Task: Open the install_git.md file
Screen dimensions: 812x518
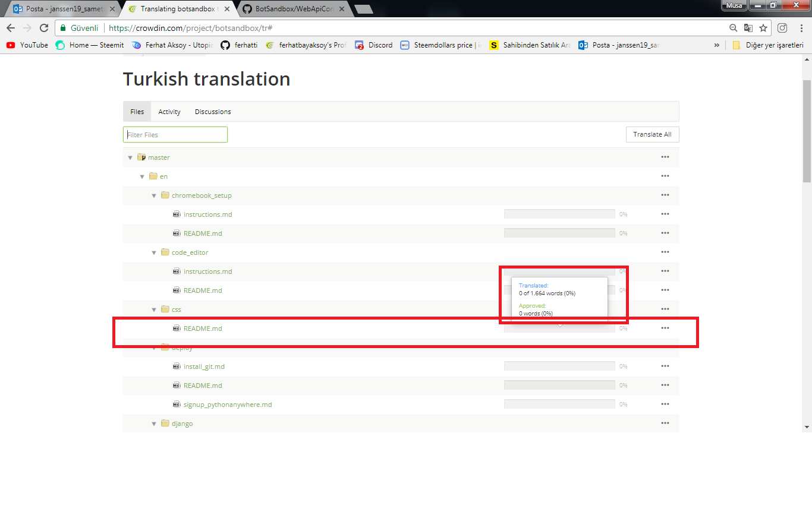Action: pyautogui.click(x=204, y=367)
